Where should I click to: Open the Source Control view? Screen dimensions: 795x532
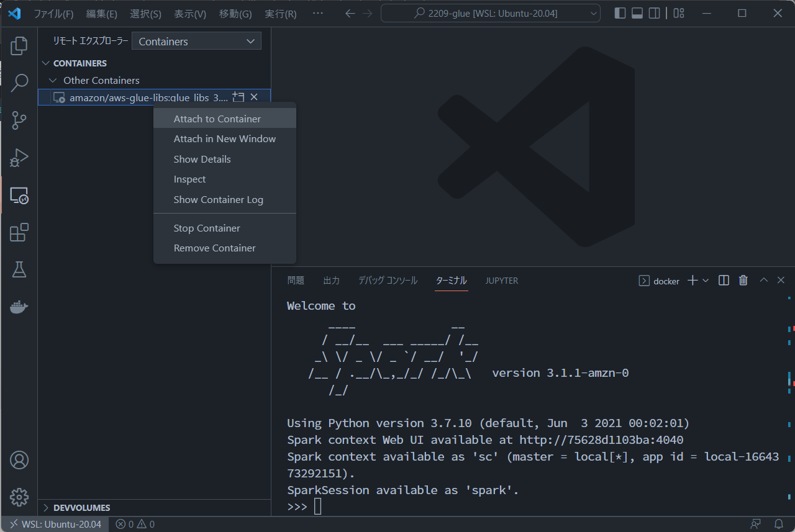tap(19, 120)
